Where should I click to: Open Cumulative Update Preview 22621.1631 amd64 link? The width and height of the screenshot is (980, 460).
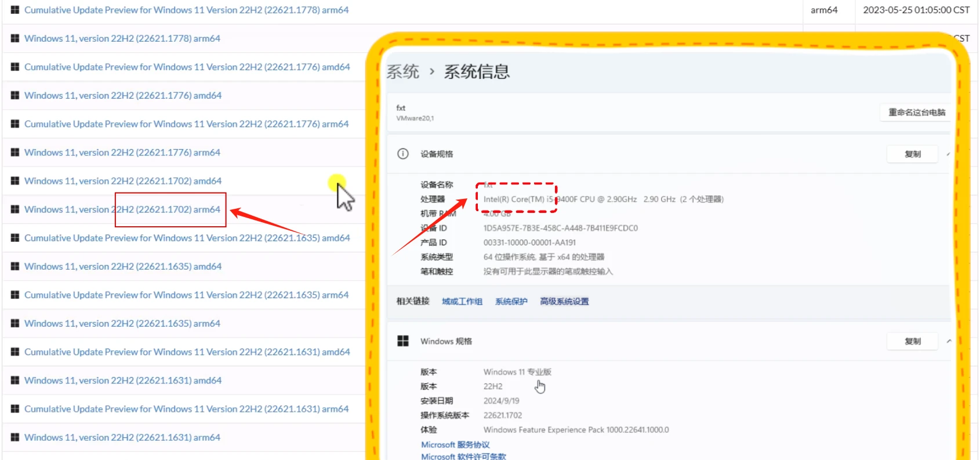(x=187, y=352)
